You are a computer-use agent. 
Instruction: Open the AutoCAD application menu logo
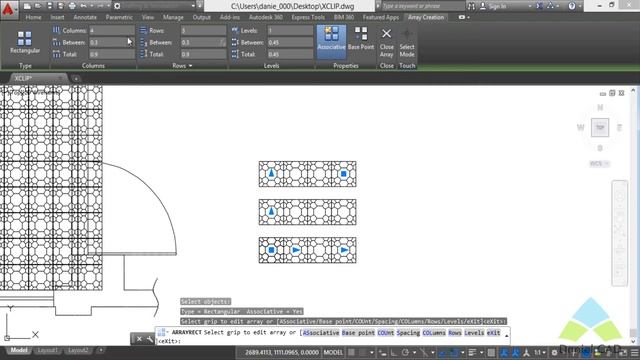pos(8,9)
